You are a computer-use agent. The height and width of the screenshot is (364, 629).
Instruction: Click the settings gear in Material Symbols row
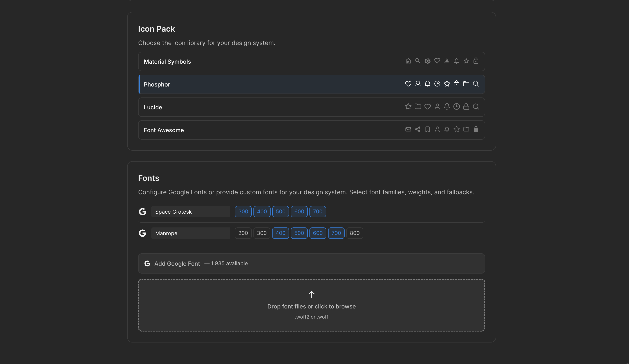point(427,61)
